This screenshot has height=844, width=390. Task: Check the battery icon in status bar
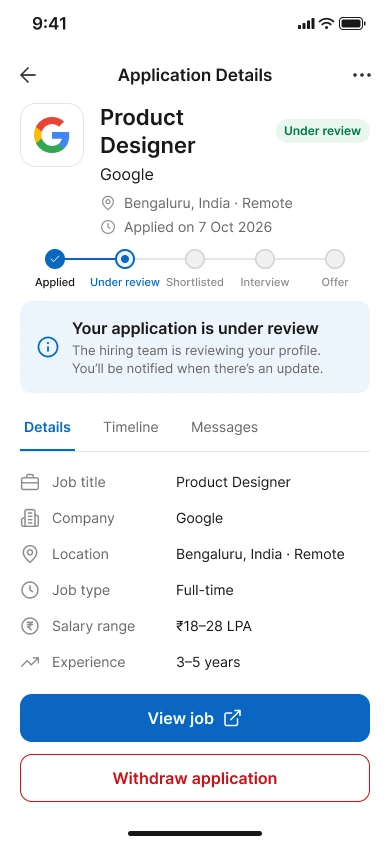coord(352,24)
